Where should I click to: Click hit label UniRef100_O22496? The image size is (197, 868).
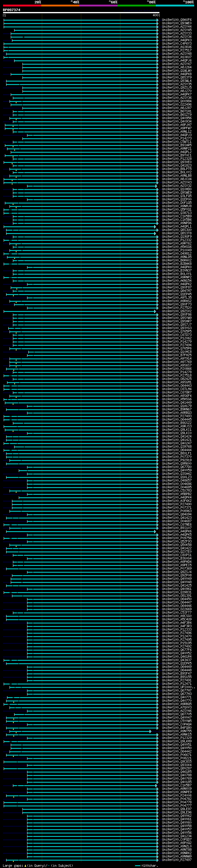(177, 104)
